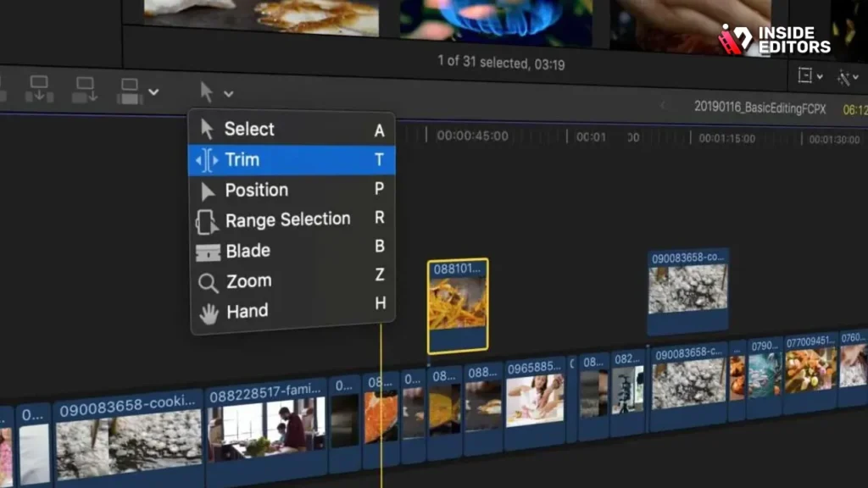Click project name 20190116_BasicEditingFCPX
868x488 pixels.
coord(760,108)
